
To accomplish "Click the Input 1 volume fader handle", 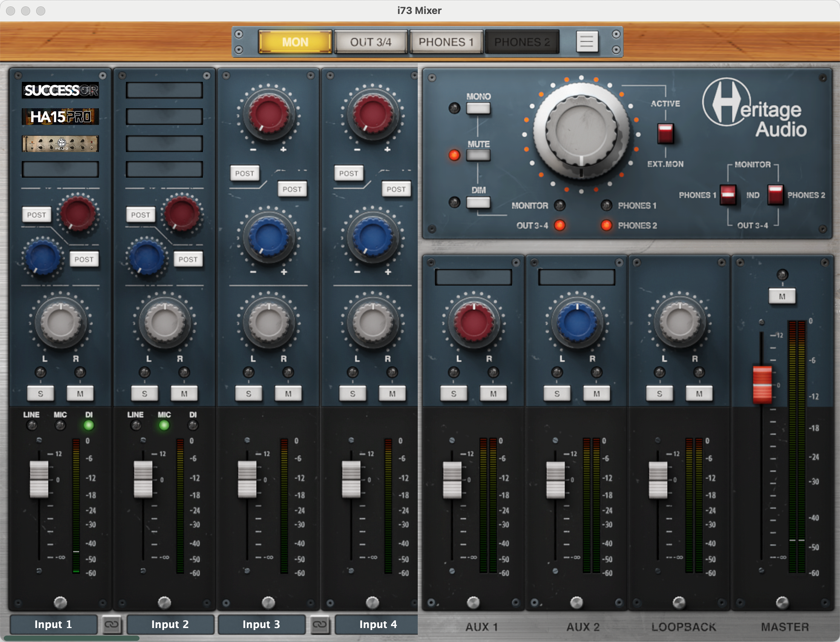I will pyautogui.click(x=39, y=479).
